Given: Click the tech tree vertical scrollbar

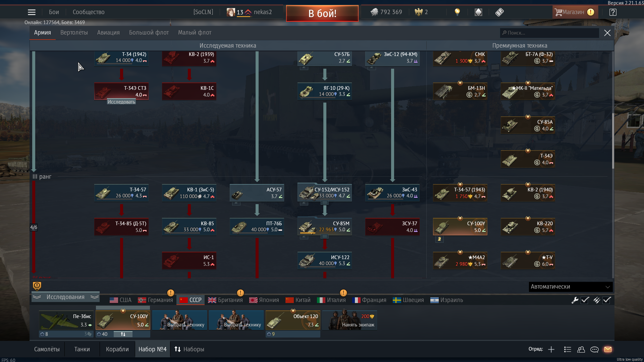Looking at the screenshot, I should pyautogui.click(x=613, y=141).
